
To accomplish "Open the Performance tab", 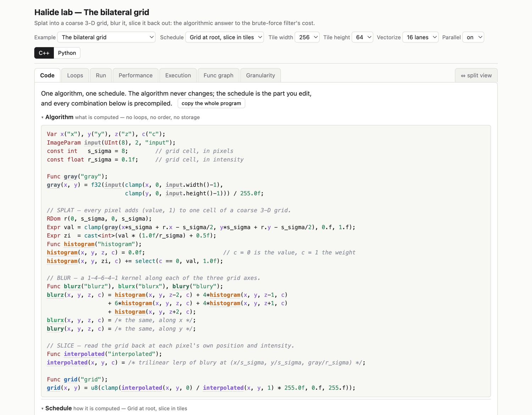I will tap(135, 75).
